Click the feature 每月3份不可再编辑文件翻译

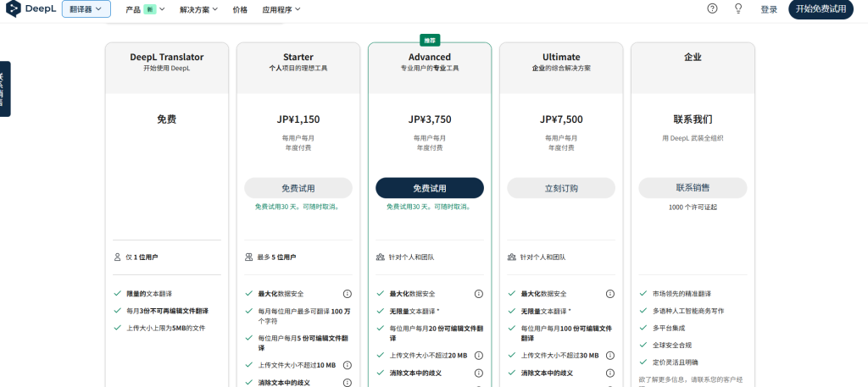coord(167,311)
